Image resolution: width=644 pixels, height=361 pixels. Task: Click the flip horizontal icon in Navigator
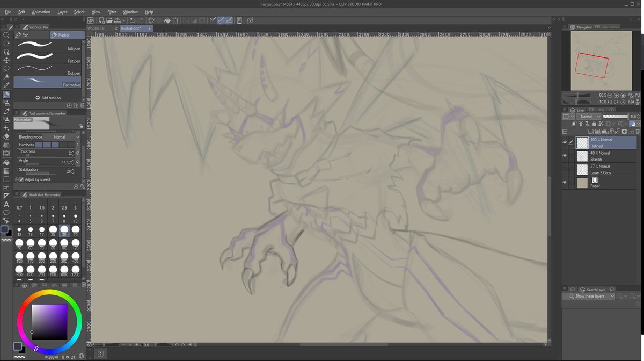click(x=631, y=102)
